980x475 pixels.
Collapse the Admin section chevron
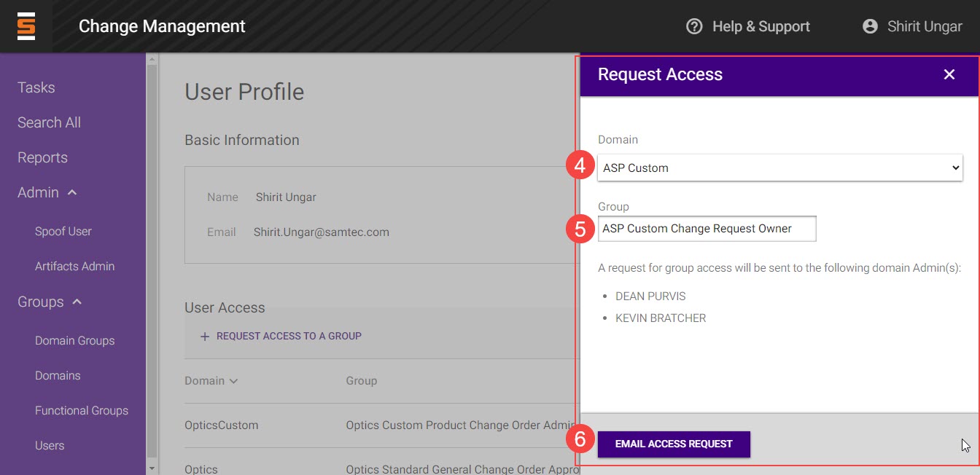click(72, 192)
